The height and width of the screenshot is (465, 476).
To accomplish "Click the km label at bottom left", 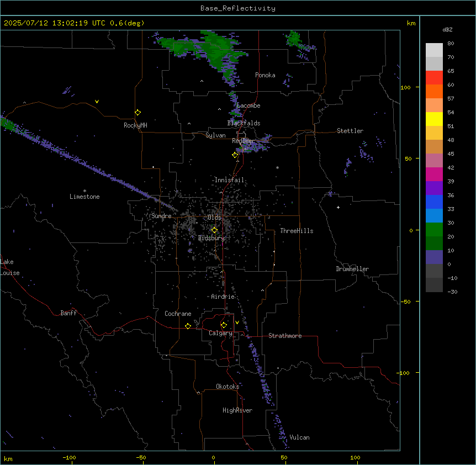I will pyautogui.click(x=8, y=459).
